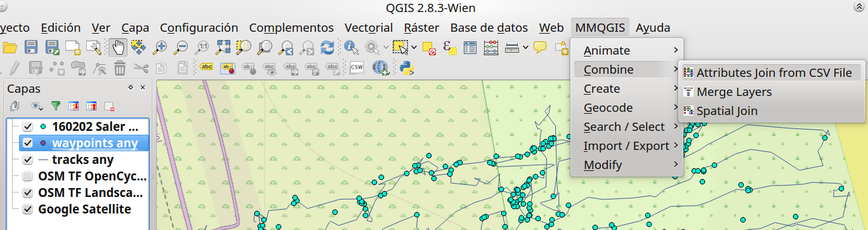Click the Save As floppy-with-pencil icon
868x230 pixels.
tap(52, 47)
